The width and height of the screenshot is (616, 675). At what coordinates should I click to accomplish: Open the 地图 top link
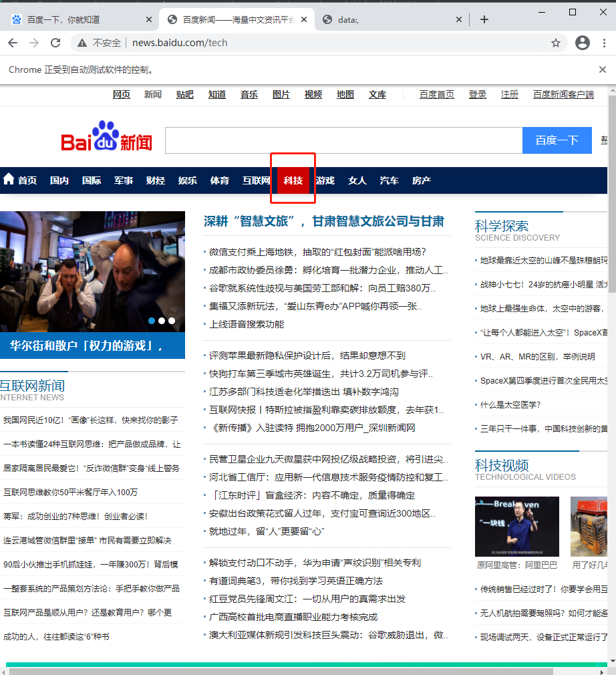345,94
